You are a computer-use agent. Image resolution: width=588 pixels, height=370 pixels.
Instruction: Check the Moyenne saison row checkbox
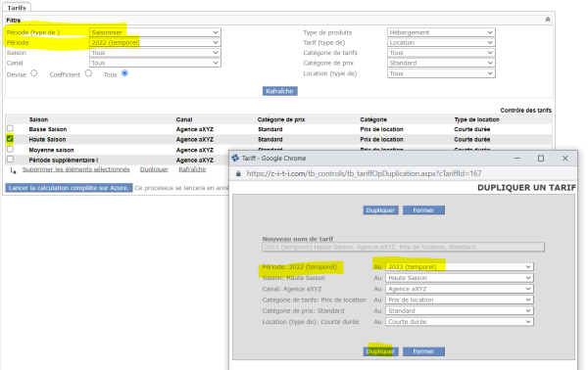coord(10,149)
